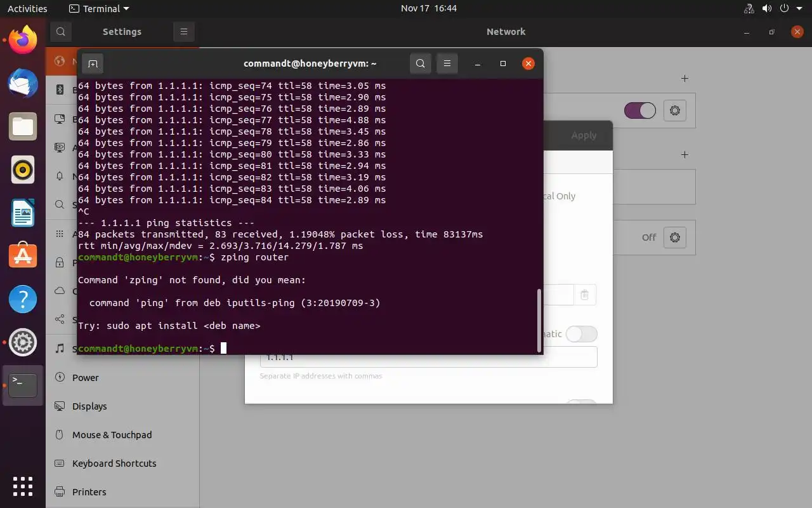
Task: Select the Search magnifier row in sidebar
Action: click(60, 204)
